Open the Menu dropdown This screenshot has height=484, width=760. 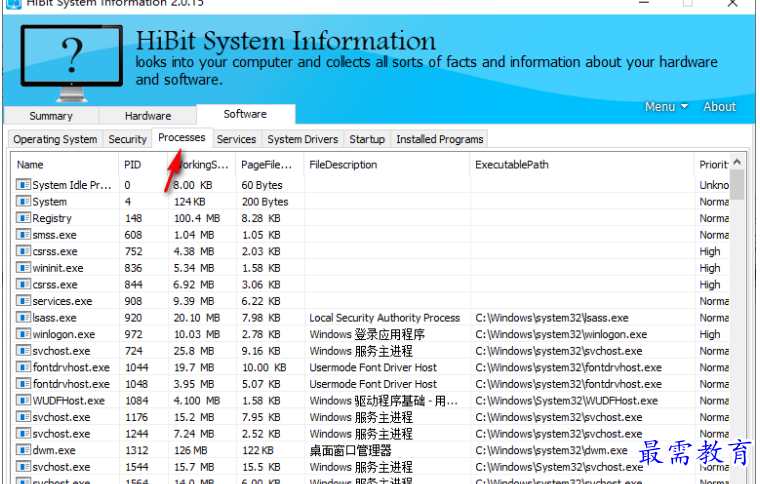click(x=666, y=107)
